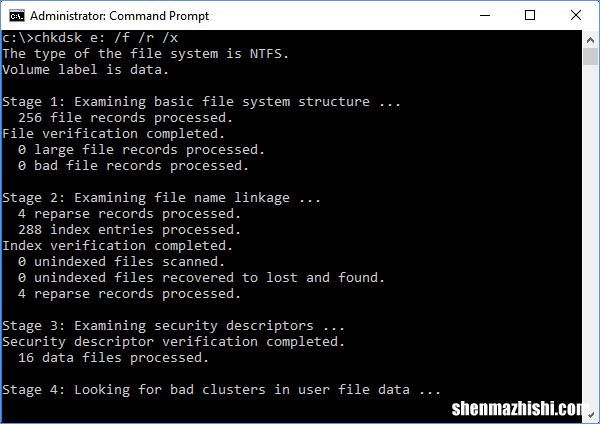Minimize the Command Prompt window

485,15
